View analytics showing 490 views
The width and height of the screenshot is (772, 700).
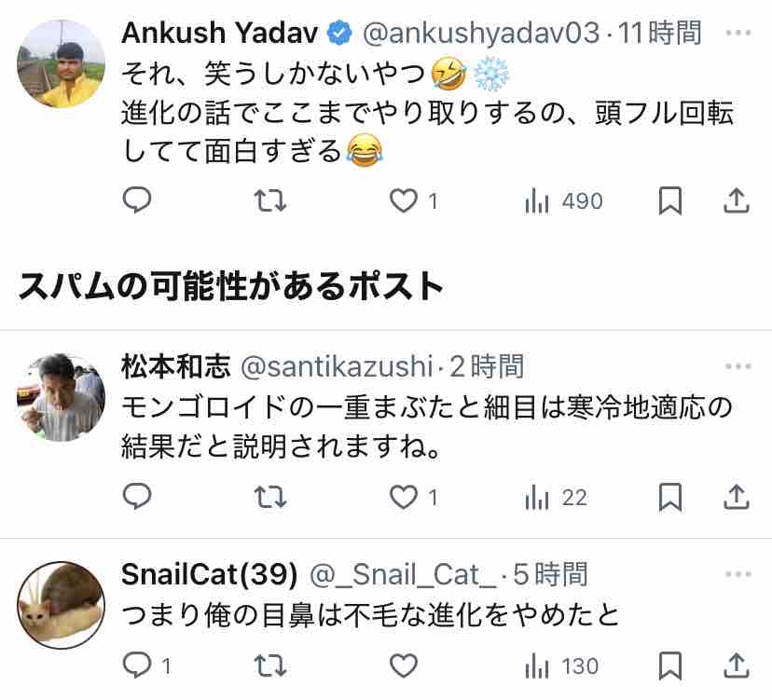point(564,200)
